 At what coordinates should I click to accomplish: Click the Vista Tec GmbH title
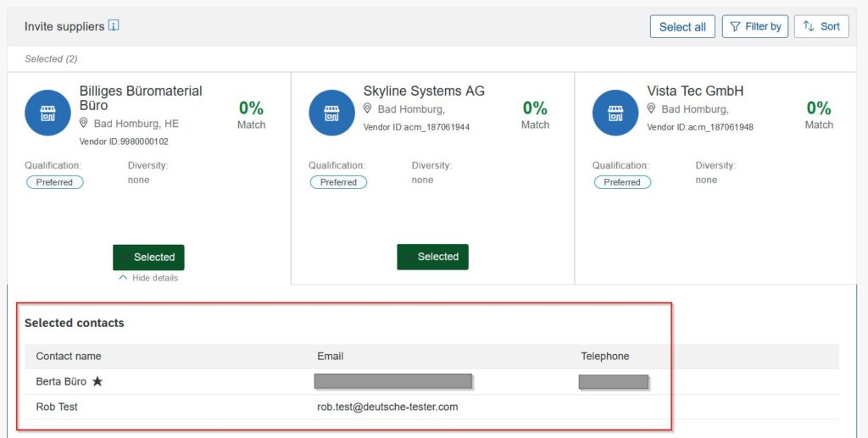pyautogui.click(x=695, y=91)
